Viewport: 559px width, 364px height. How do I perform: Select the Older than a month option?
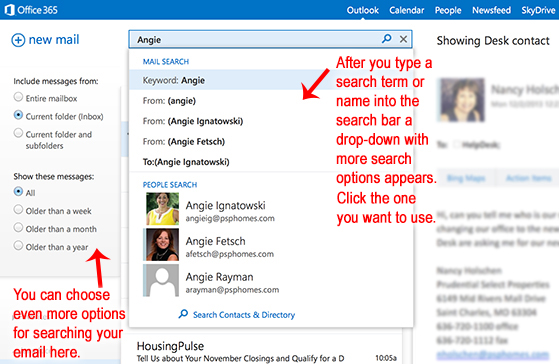(18, 227)
